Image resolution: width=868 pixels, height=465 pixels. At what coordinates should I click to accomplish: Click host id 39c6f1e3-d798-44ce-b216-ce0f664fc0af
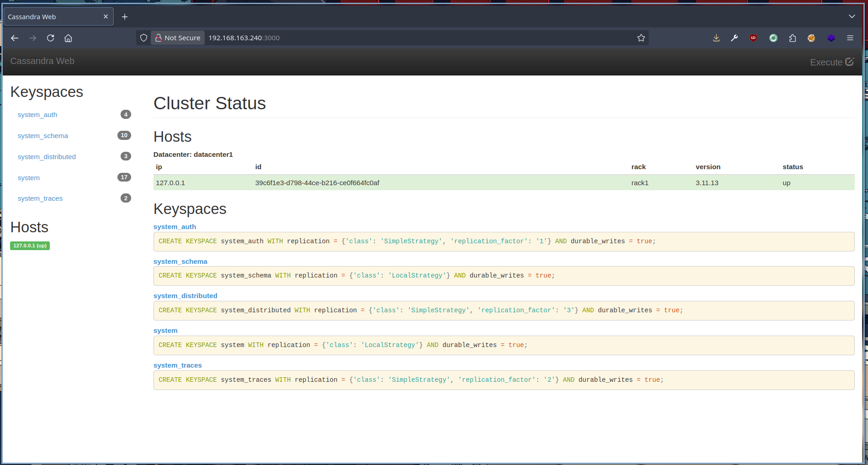317,183
